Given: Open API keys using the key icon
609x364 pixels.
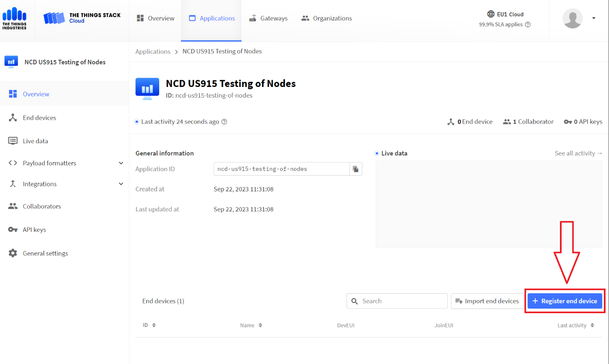Looking at the screenshot, I should 12,229.
